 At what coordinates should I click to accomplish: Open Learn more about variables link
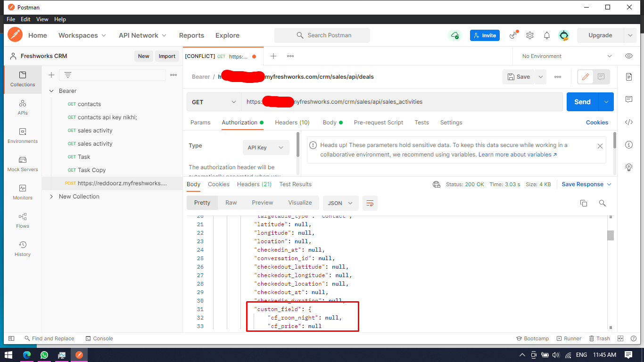click(x=518, y=155)
